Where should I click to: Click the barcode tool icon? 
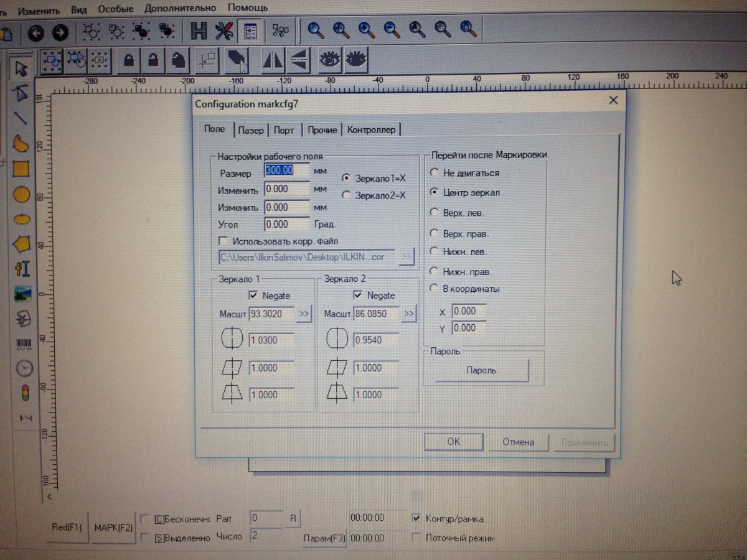pos(24,345)
